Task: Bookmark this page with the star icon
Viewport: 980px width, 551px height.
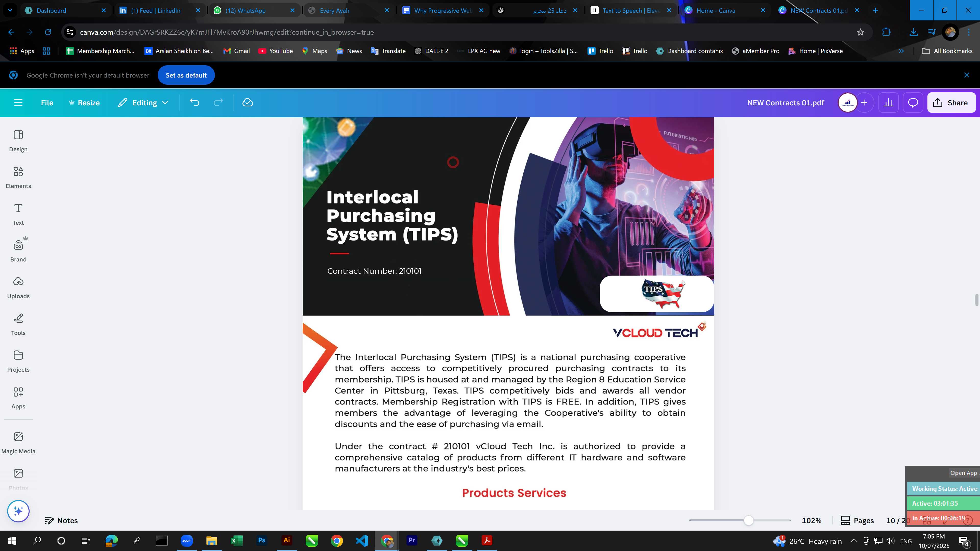Action: pyautogui.click(x=861, y=32)
